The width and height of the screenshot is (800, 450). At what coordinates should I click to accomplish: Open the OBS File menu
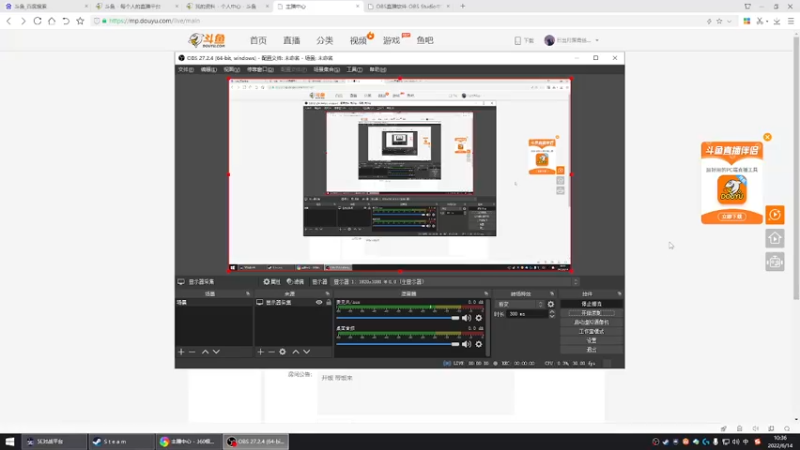click(x=186, y=69)
